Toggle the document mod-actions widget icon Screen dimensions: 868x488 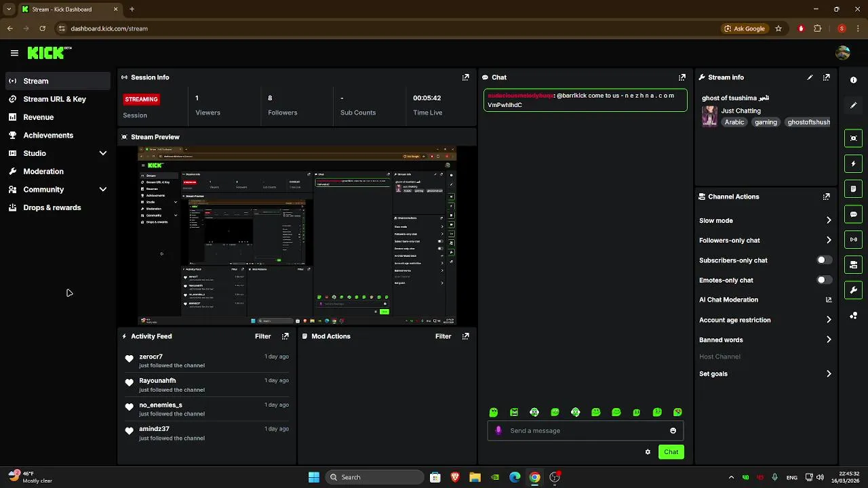coord(854,188)
